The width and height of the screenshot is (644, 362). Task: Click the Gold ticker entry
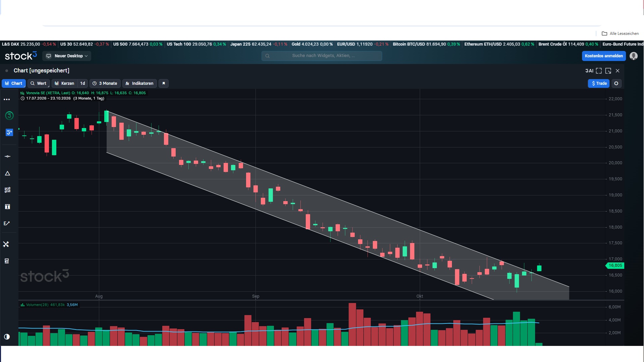pyautogui.click(x=312, y=44)
